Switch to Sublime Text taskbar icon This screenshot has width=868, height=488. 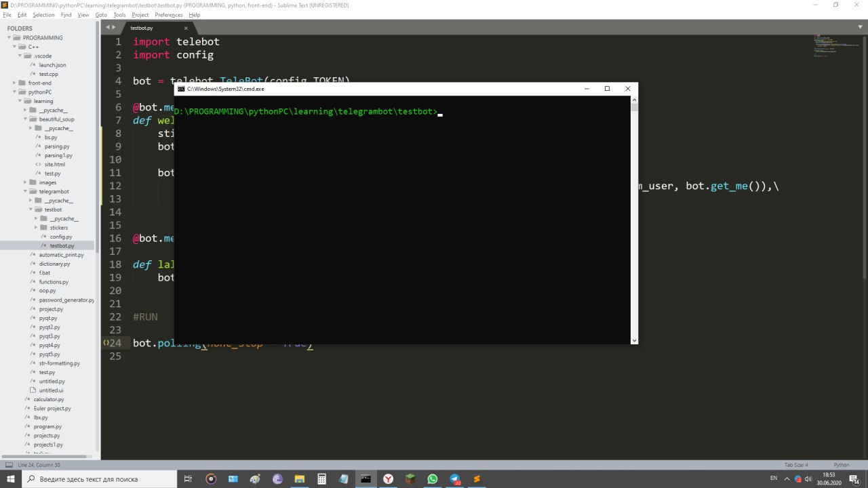[477, 479]
